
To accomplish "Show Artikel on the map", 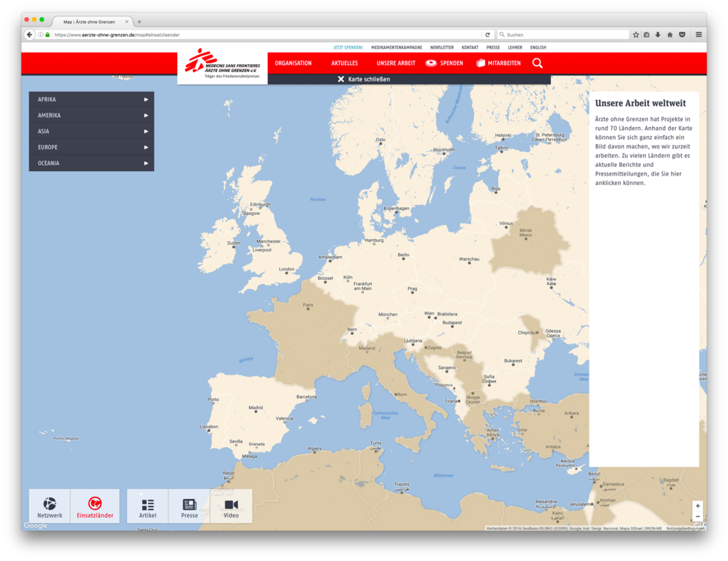I will [x=148, y=507].
